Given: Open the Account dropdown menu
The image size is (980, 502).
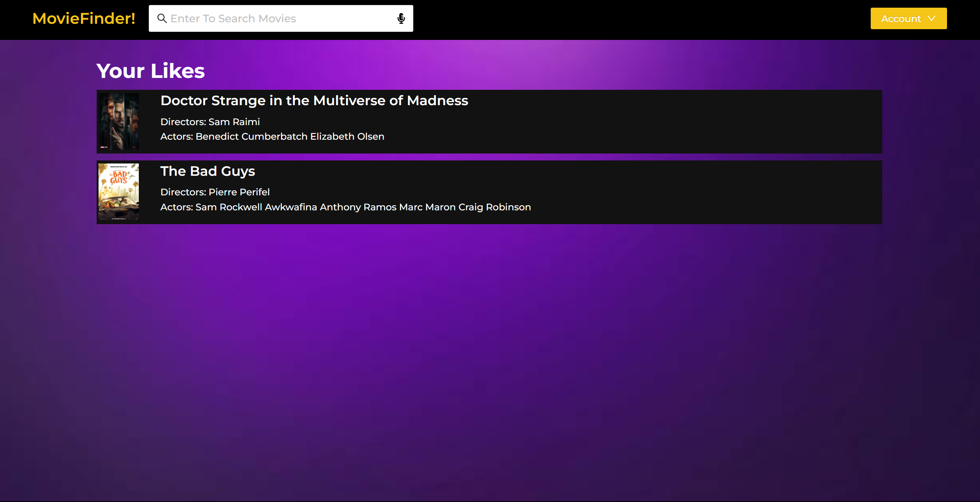Looking at the screenshot, I should [908, 18].
